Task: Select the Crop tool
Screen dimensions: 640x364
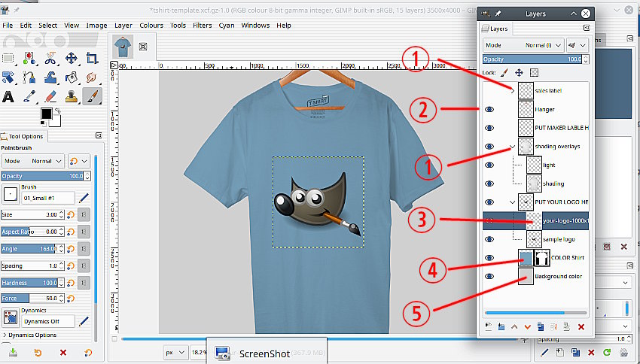Action: (x=93, y=59)
